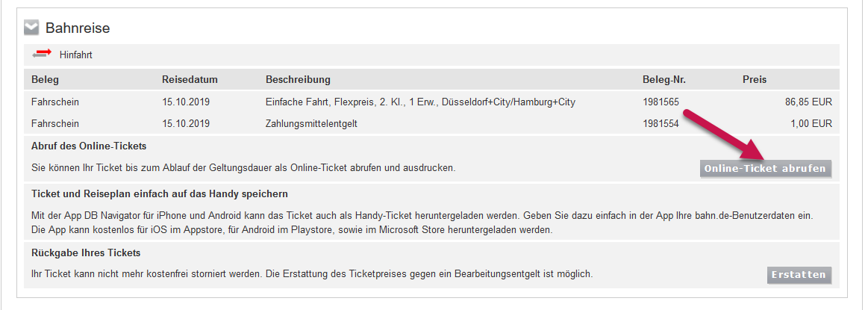
Task: Click the Beschreibung column header
Action: (x=298, y=80)
